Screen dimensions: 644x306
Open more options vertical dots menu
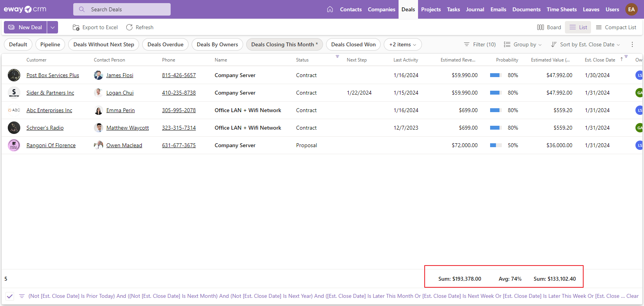click(x=632, y=44)
